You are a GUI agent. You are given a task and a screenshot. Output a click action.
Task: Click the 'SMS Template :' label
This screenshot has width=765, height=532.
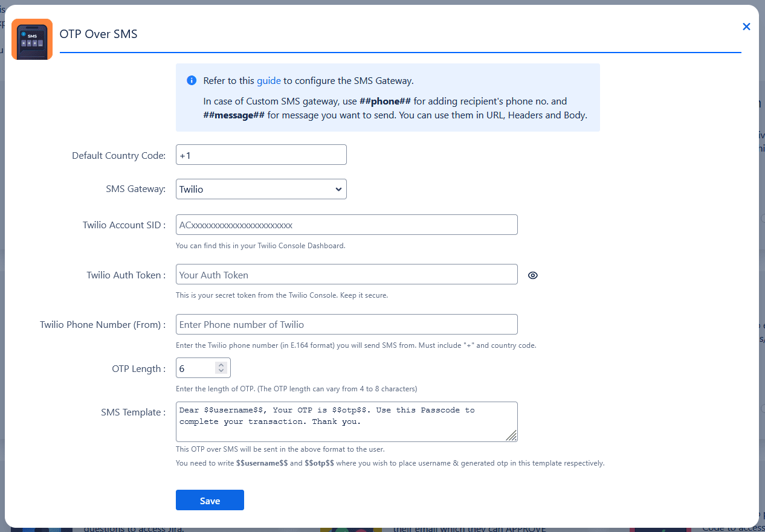(133, 412)
